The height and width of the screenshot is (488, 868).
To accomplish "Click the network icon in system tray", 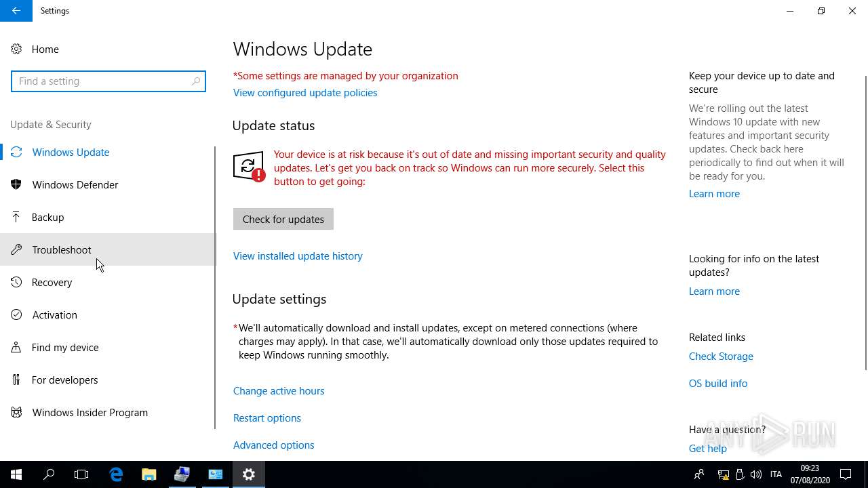I will click(724, 474).
